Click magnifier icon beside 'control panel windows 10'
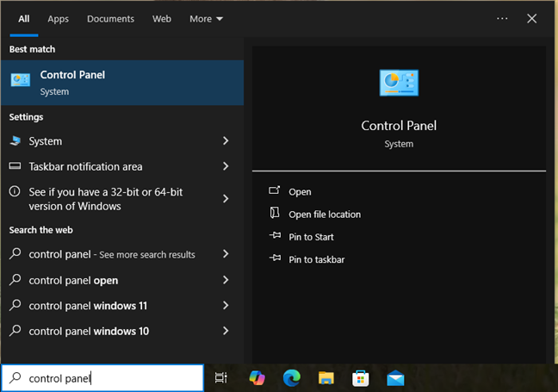This screenshot has height=392, width=558. click(15, 331)
